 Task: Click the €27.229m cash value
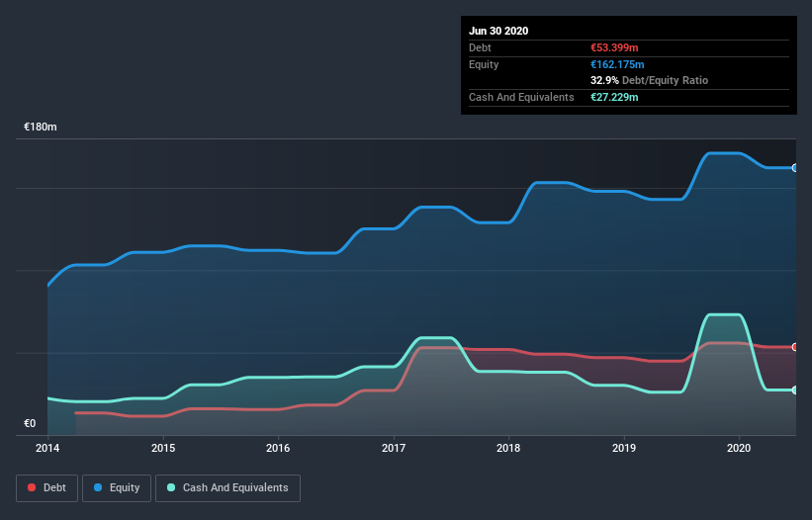point(614,97)
